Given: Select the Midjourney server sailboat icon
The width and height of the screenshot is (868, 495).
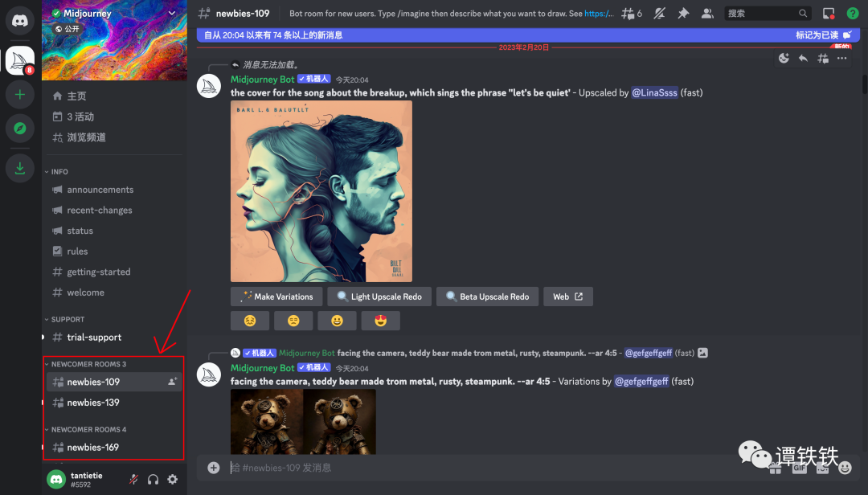Looking at the screenshot, I should 20,60.
